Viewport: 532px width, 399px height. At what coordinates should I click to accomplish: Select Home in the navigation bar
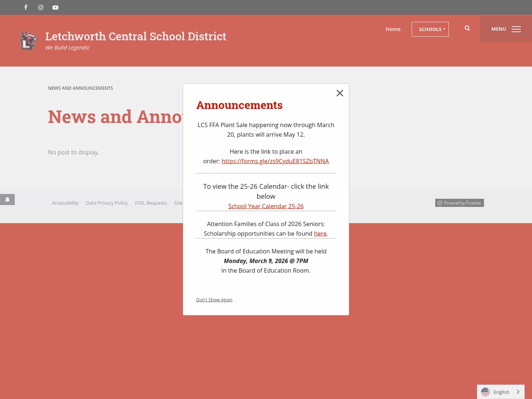click(x=393, y=29)
